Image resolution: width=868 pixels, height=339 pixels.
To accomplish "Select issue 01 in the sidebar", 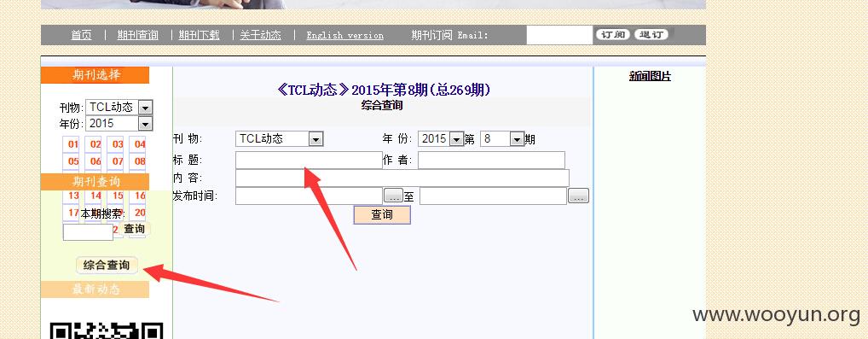I will point(72,144).
